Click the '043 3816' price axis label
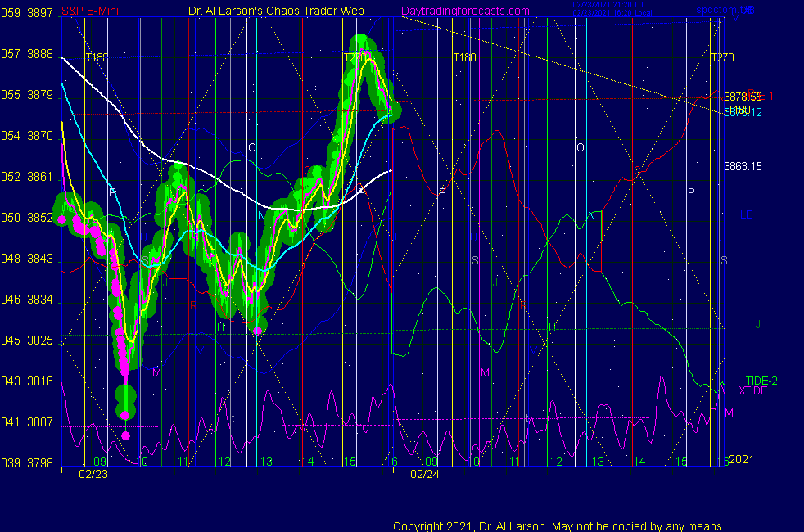804x532 pixels. click(x=27, y=381)
